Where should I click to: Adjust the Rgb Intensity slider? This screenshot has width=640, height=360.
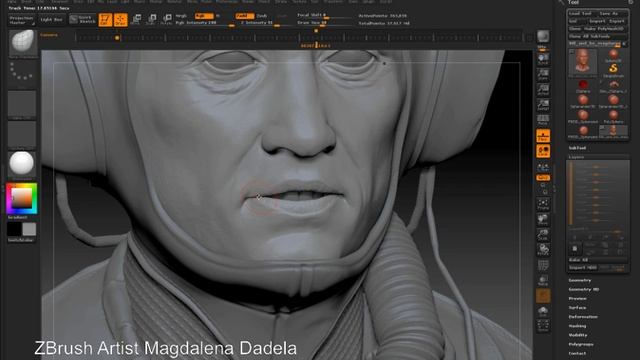pyautogui.click(x=205, y=23)
